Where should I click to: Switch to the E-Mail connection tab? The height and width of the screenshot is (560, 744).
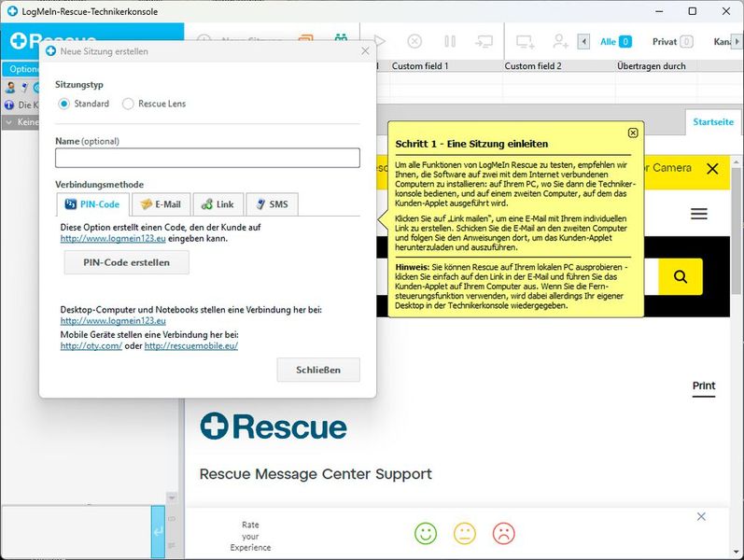161,204
